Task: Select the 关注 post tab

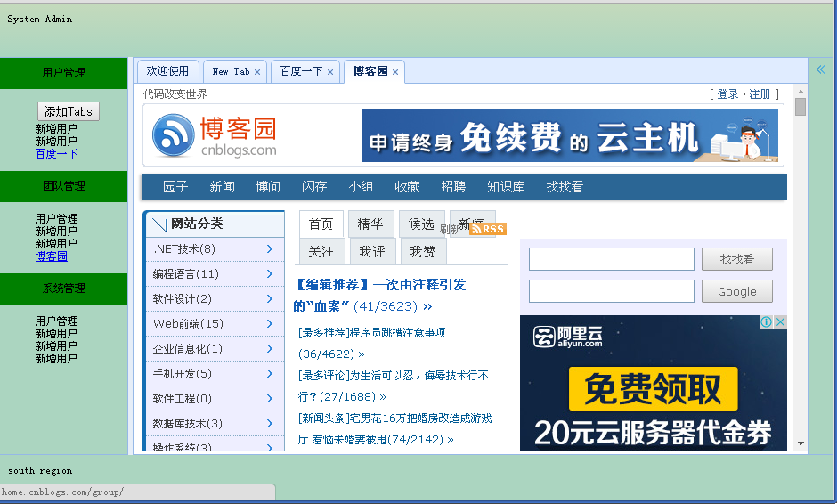Action: pyautogui.click(x=321, y=251)
